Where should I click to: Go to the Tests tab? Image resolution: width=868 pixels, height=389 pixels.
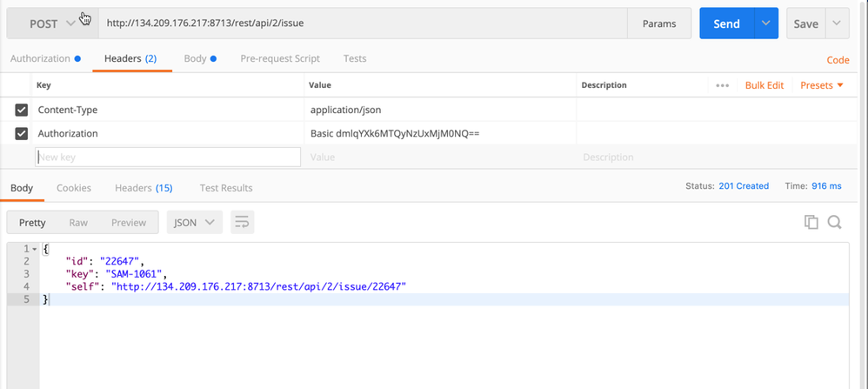point(354,58)
